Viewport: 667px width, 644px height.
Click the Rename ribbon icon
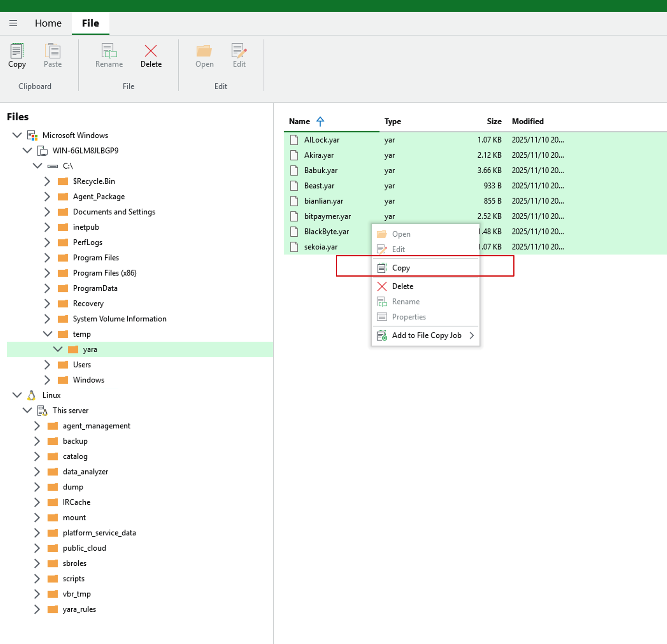point(109,51)
